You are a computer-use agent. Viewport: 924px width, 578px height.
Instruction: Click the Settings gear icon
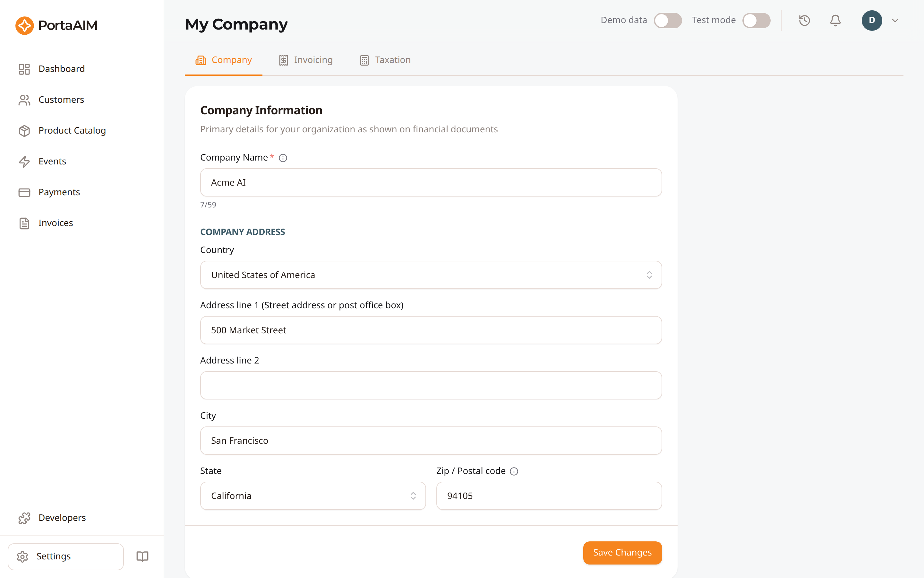pyautogui.click(x=22, y=556)
